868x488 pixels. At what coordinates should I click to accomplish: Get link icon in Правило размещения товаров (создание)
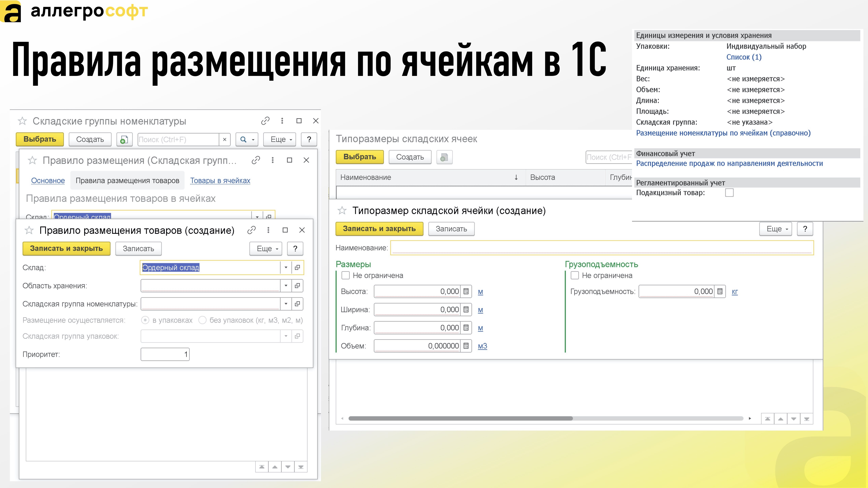pos(251,230)
